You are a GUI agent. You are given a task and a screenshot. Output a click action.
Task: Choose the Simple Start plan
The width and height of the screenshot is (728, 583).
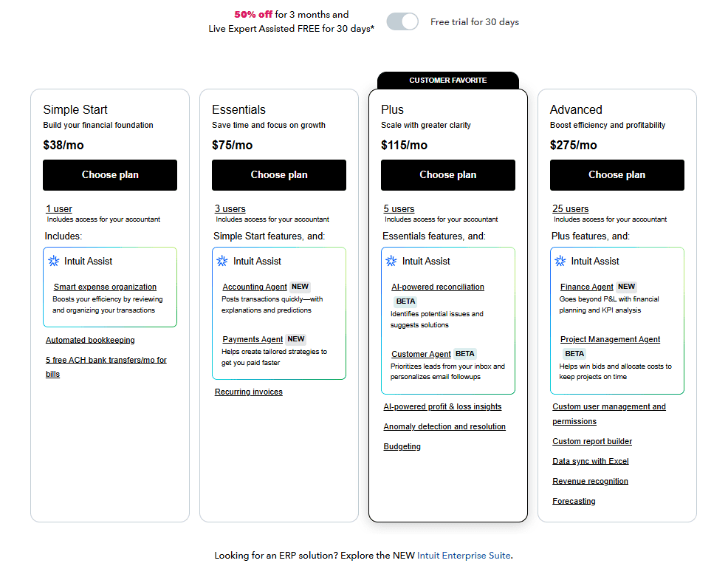coord(109,175)
